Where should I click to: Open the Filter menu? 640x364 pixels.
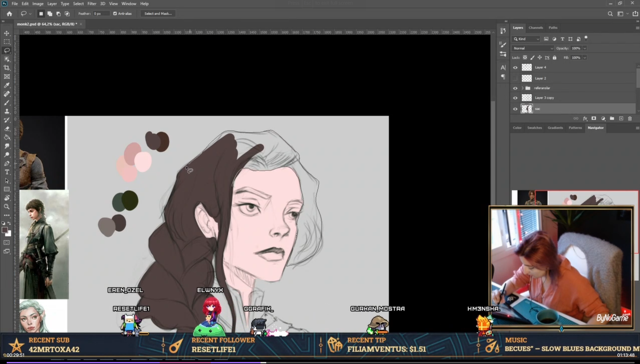[x=92, y=4]
